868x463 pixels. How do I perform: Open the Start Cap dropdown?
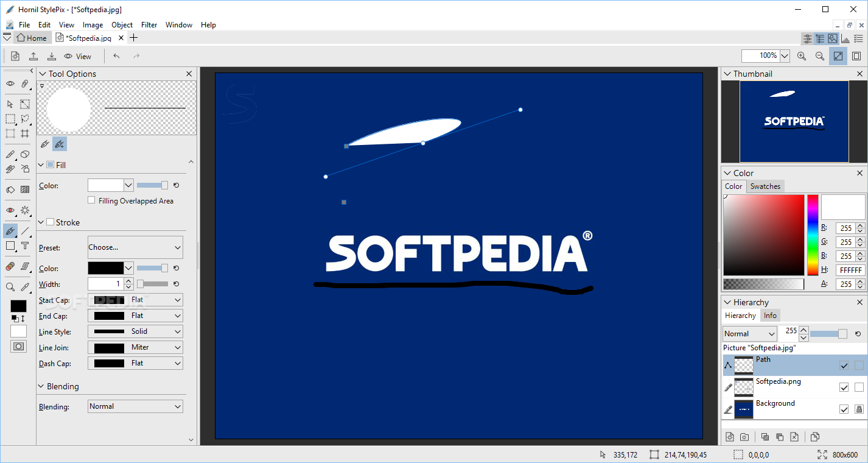[x=135, y=300]
